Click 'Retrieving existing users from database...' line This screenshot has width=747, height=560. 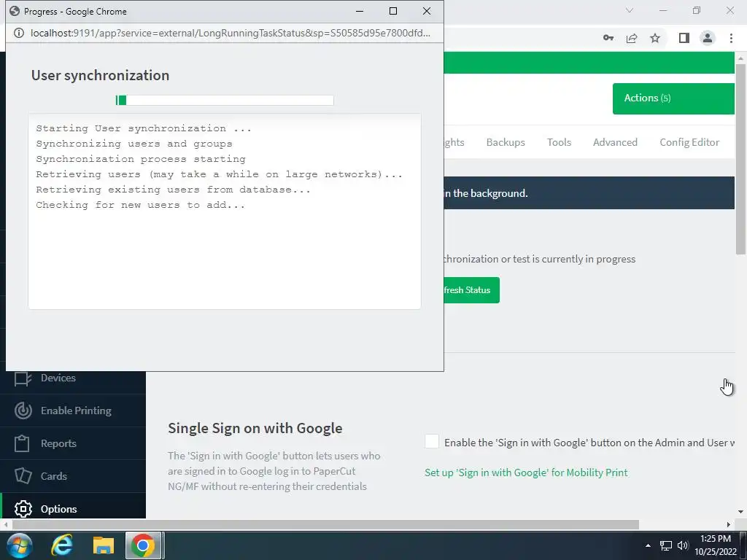173,190
